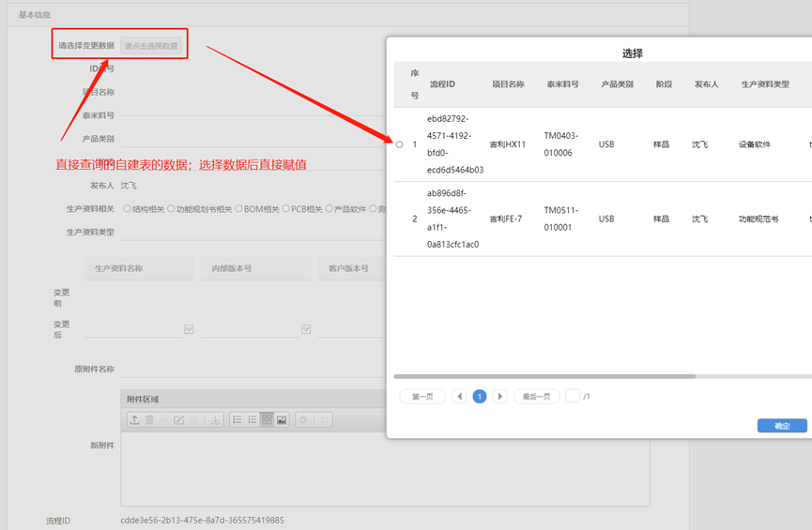
Task: Go to previous page with left arrow
Action: (459, 397)
